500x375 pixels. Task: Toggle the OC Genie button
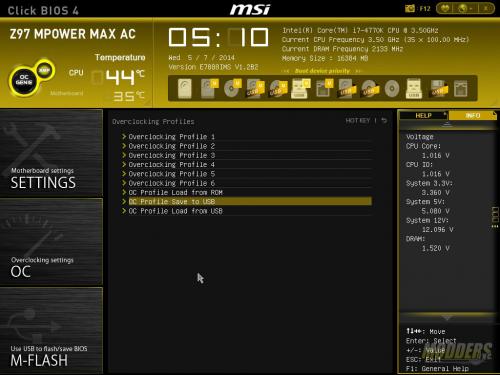24,79
